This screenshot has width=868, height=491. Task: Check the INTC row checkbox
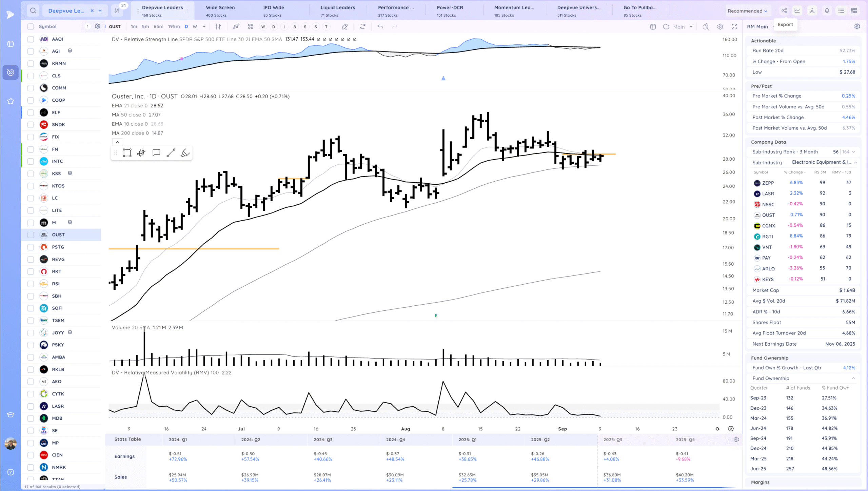click(x=31, y=161)
